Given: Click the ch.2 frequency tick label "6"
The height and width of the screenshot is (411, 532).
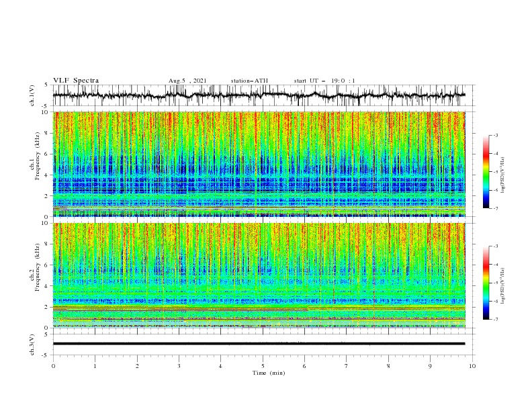Looking at the screenshot, I should click(x=46, y=265).
